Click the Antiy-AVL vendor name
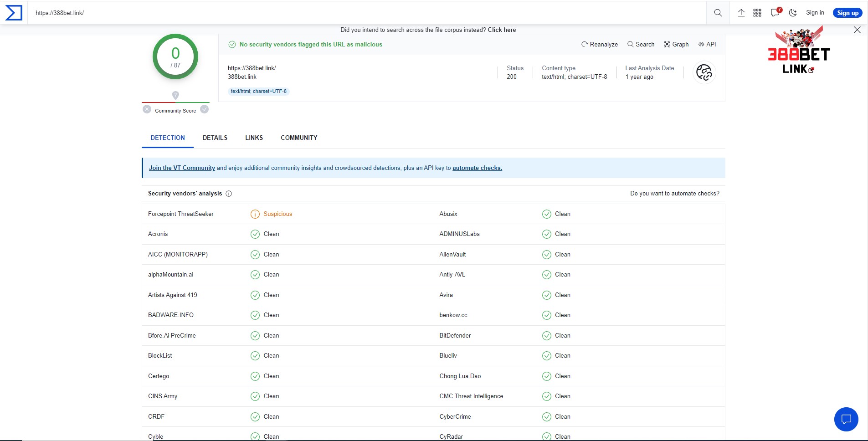This screenshot has width=868, height=441. (x=452, y=275)
